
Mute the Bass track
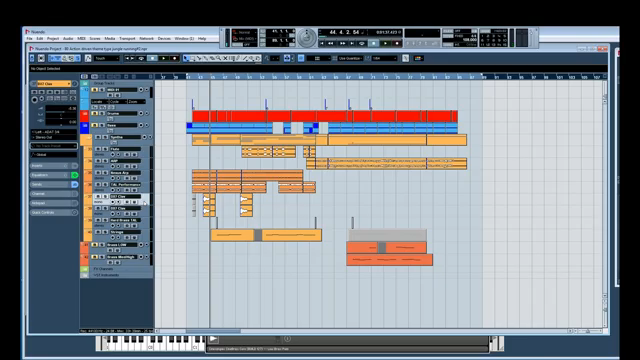[95, 125]
